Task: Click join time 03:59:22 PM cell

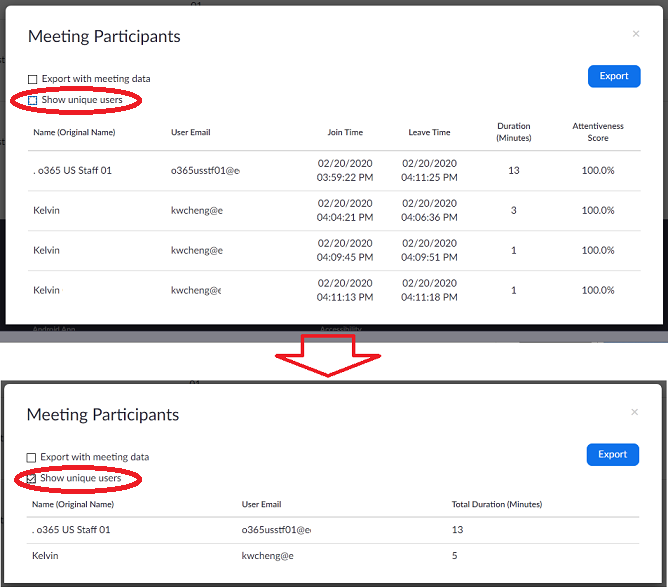Action: [x=345, y=171]
